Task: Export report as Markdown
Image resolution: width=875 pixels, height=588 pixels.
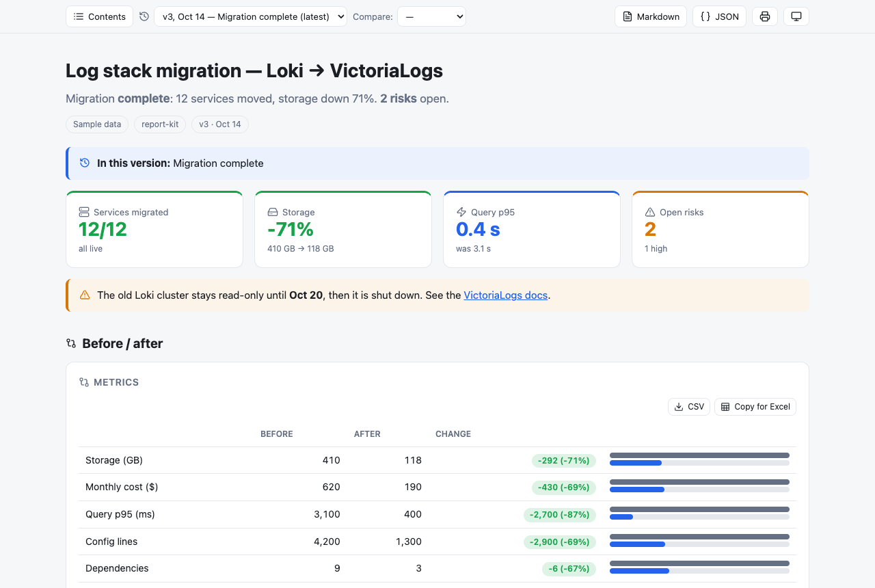Action: click(x=651, y=16)
